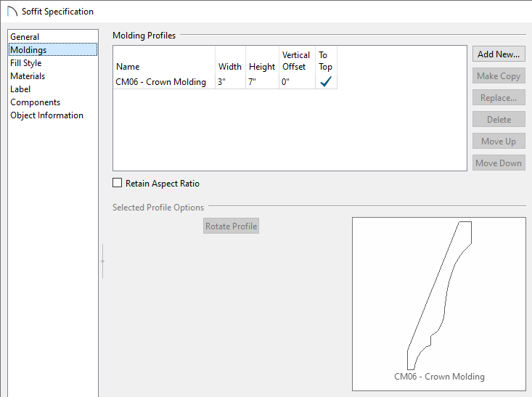Switch to Fill Style panel
The image size is (532, 397).
[x=26, y=63]
